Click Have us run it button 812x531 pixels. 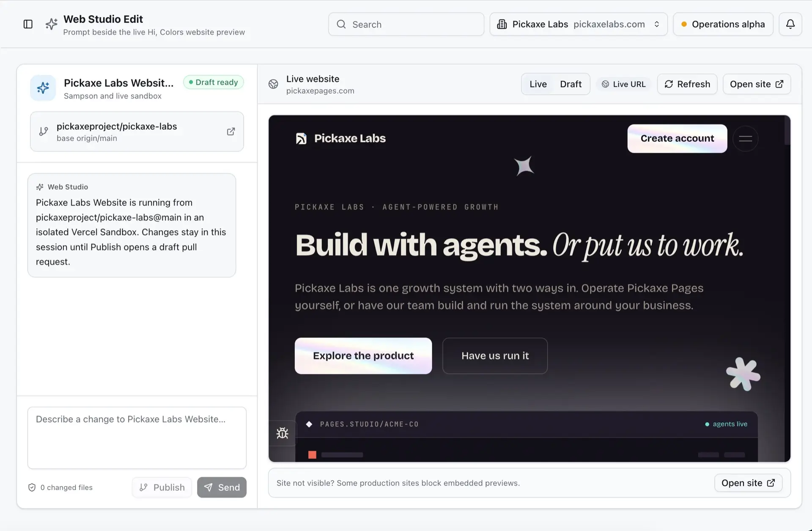point(495,356)
